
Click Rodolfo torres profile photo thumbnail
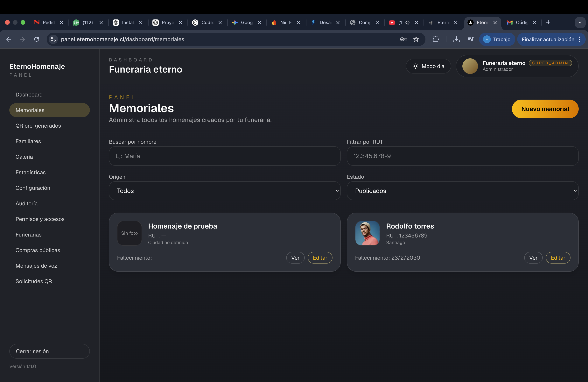tap(367, 233)
